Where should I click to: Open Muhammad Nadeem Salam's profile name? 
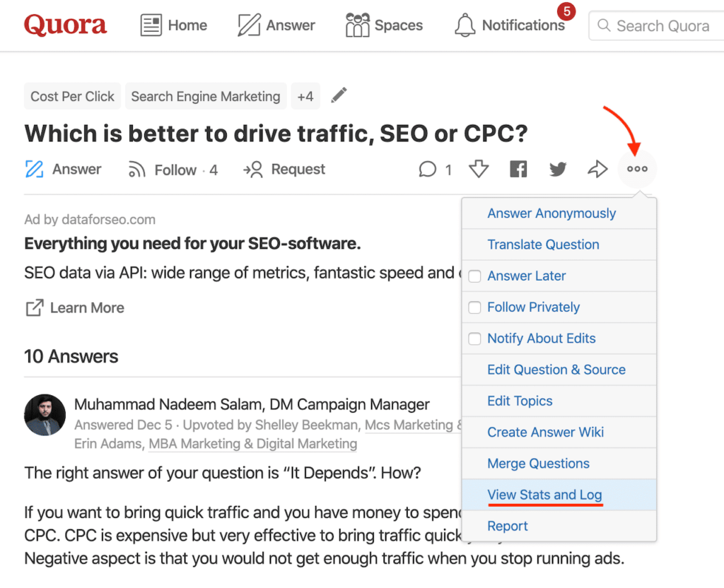(x=169, y=404)
